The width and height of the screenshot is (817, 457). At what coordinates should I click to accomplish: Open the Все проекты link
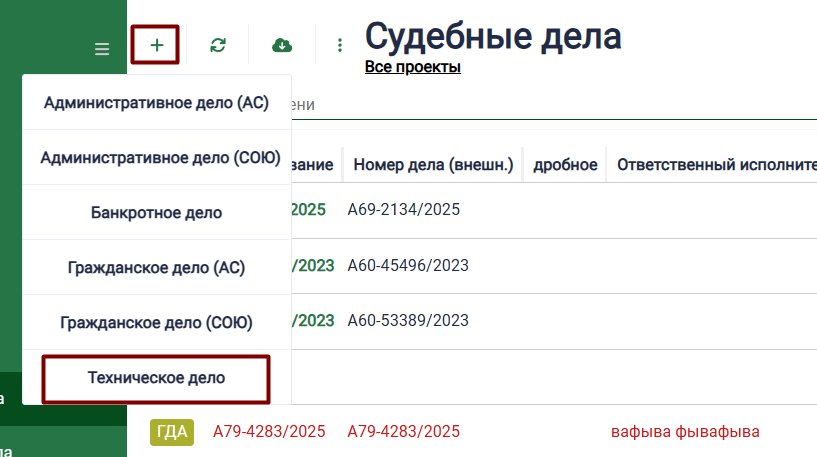413,67
